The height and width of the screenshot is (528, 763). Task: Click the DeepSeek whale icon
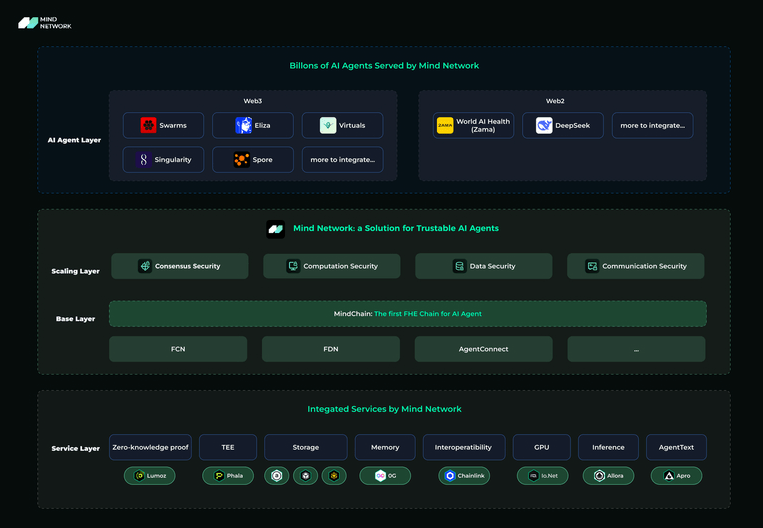coord(544,126)
